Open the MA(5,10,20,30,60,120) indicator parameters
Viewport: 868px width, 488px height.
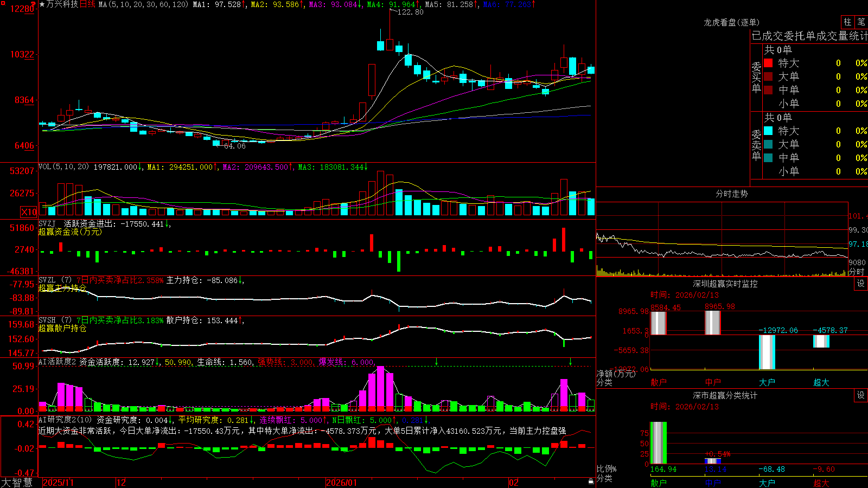point(144,4)
